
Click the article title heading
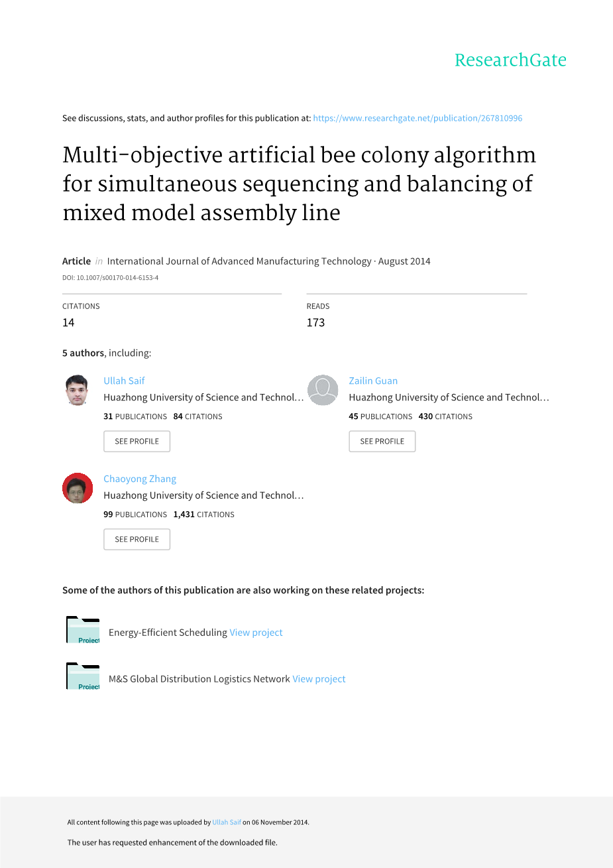pyautogui.click(x=299, y=184)
